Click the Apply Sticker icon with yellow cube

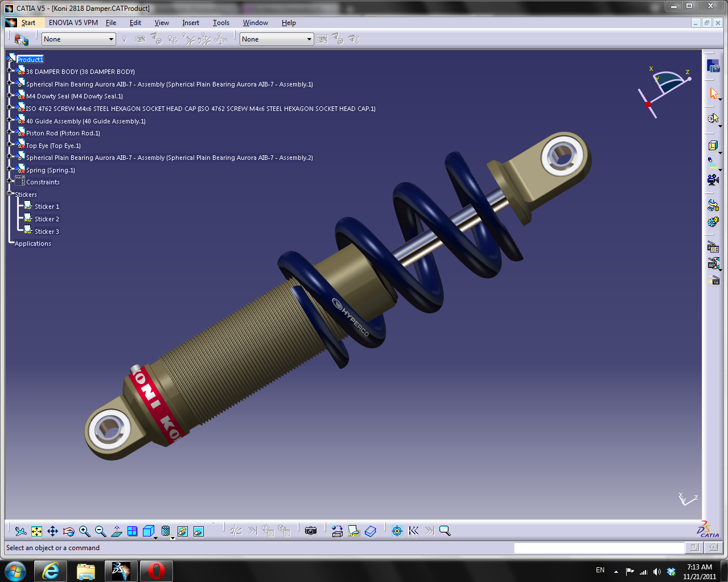click(x=713, y=205)
